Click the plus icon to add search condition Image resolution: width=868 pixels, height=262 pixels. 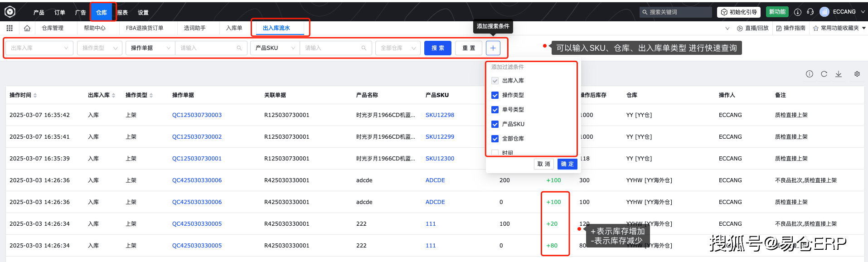tap(493, 48)
